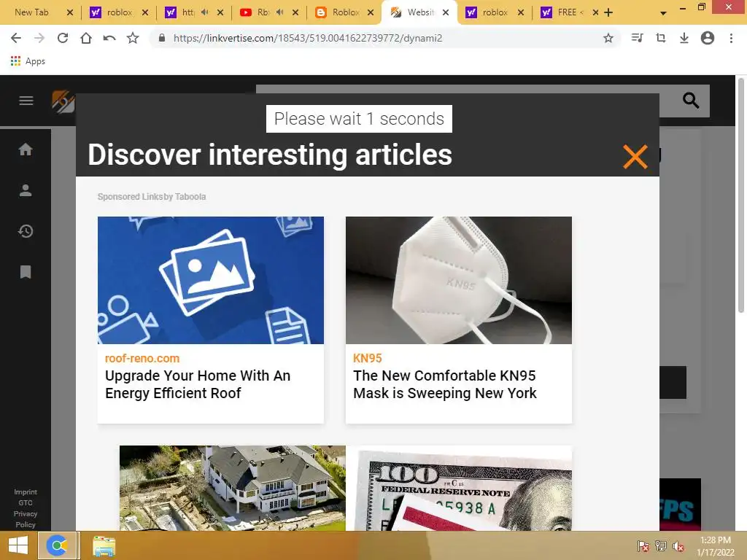Open the Apps shortcut in bookmarks bar

coord(28,61)
